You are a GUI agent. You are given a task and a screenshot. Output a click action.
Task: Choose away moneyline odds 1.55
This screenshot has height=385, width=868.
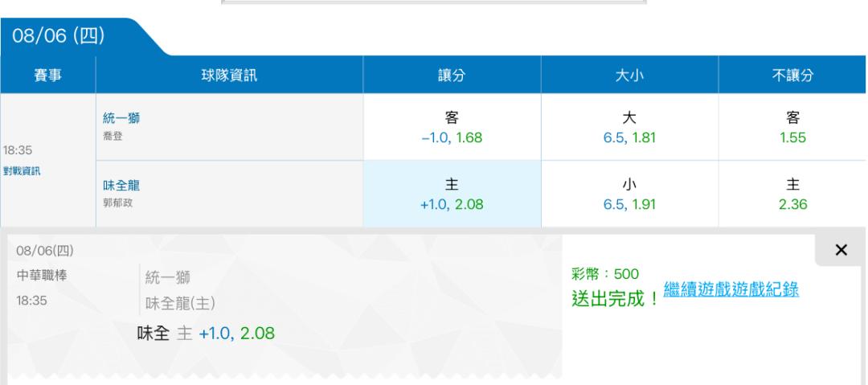(792, 128)
